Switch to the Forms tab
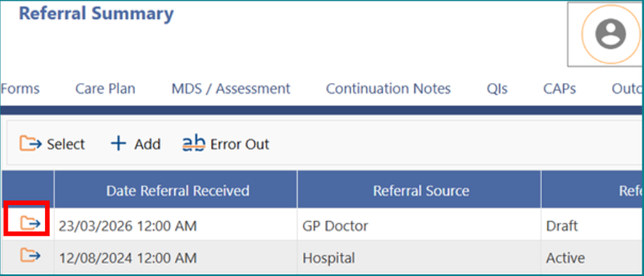This screenshot has height=276, width=644. [20, 88]
